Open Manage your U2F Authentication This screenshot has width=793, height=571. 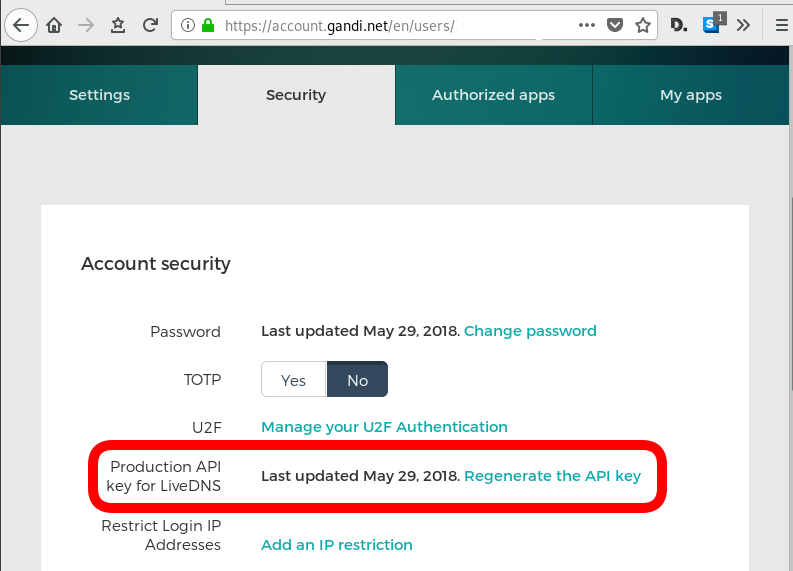tap(384, 427)
